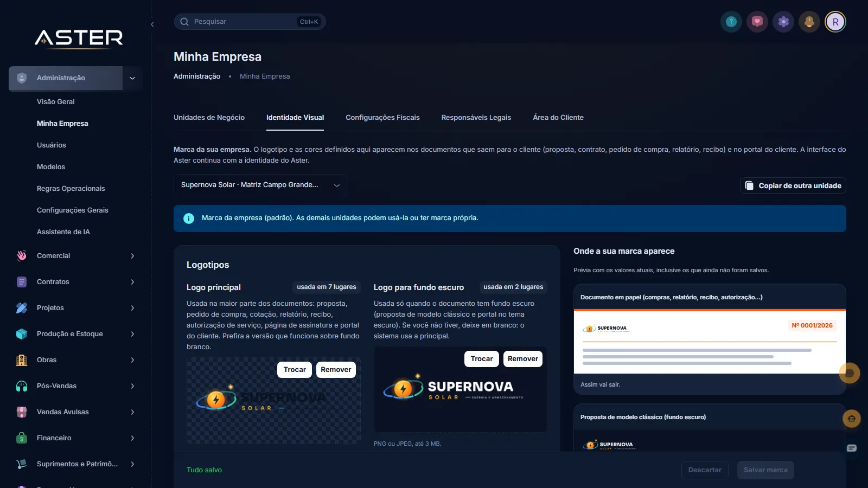Open Usuários in the sidebar
The image size is (868, 488).
[52, 145]
